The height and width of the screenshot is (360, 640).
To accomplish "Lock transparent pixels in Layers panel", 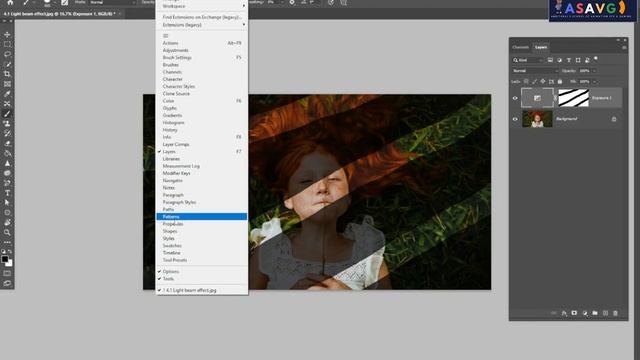I will (526, 81).
